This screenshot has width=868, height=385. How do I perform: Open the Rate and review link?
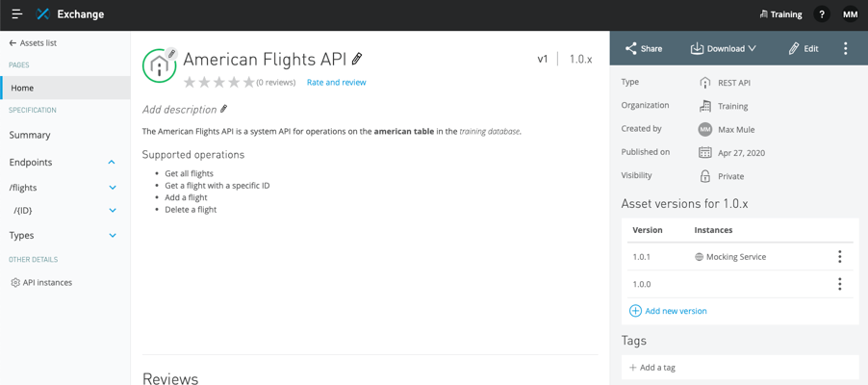[x=337, y=83]
